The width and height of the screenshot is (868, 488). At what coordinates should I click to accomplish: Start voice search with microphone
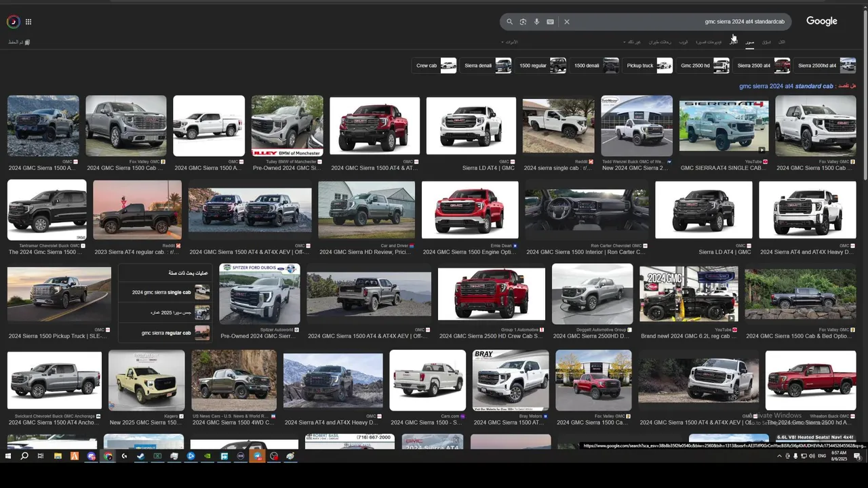pos(536,22)
